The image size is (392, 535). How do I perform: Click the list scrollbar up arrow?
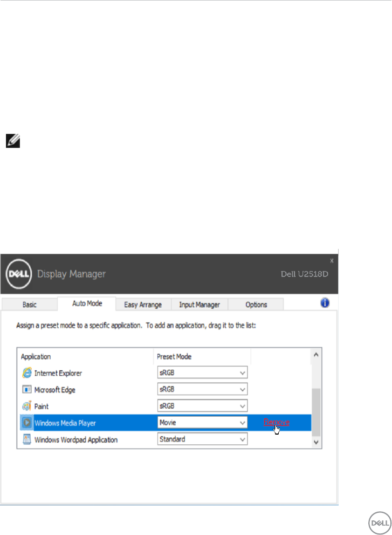coord(316,355)
